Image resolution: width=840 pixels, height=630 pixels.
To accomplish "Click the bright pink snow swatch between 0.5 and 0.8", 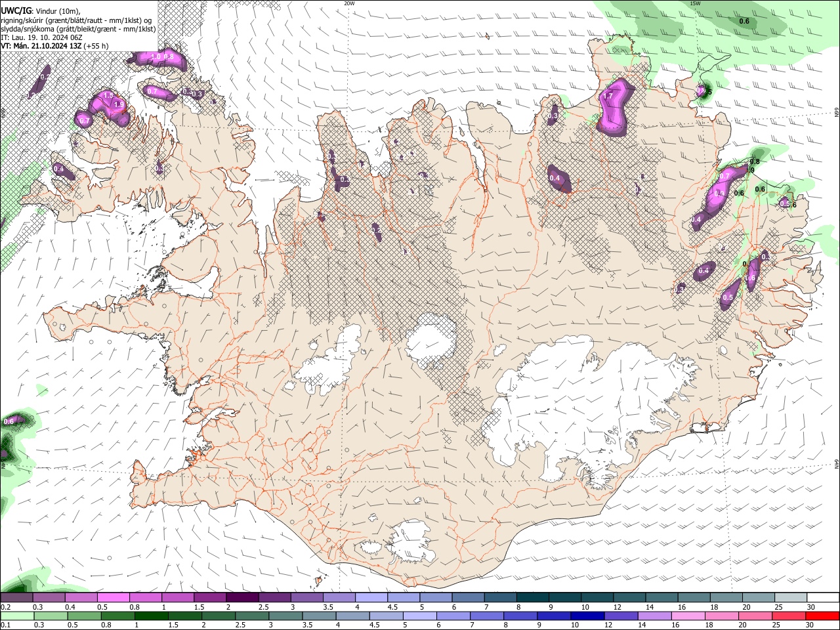I will (113, 597).
